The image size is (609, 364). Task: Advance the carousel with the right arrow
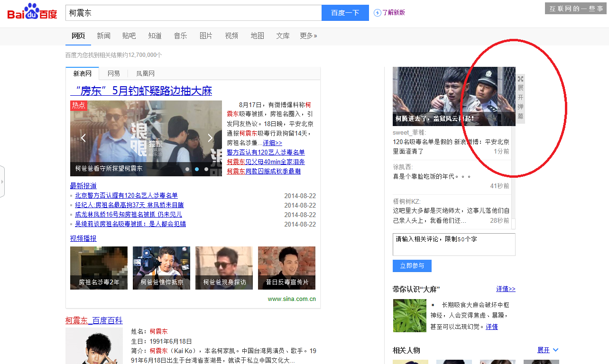pos(210,137)
